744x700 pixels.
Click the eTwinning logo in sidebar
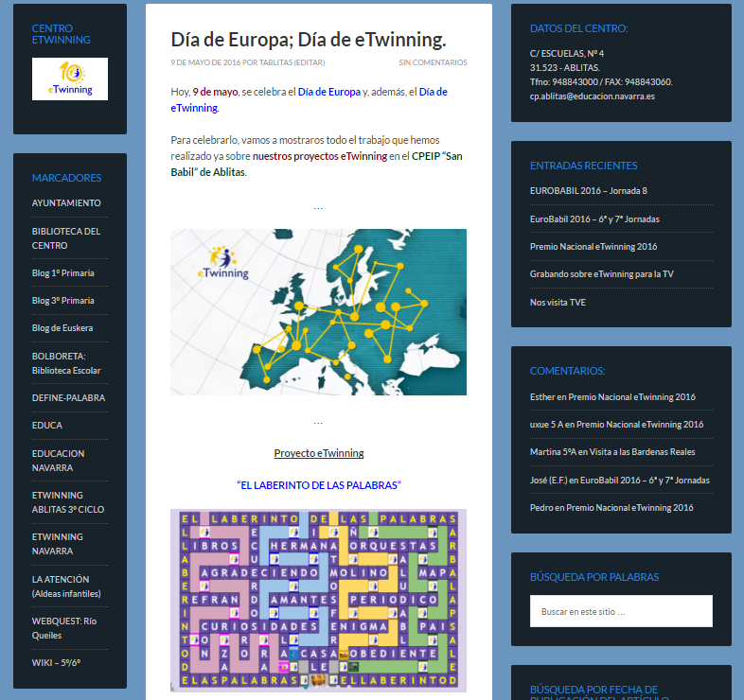[70, 79]
